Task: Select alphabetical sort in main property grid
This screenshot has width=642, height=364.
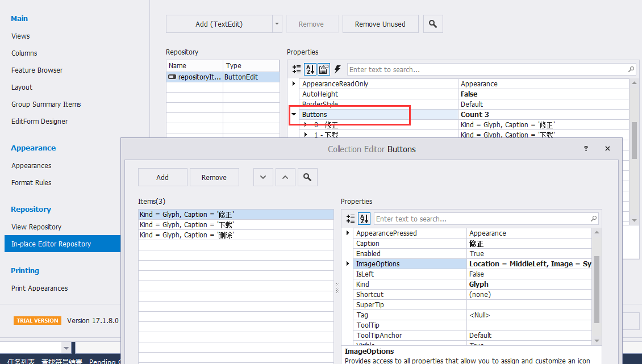Action: pyautogui.click(x=310, y=69)
